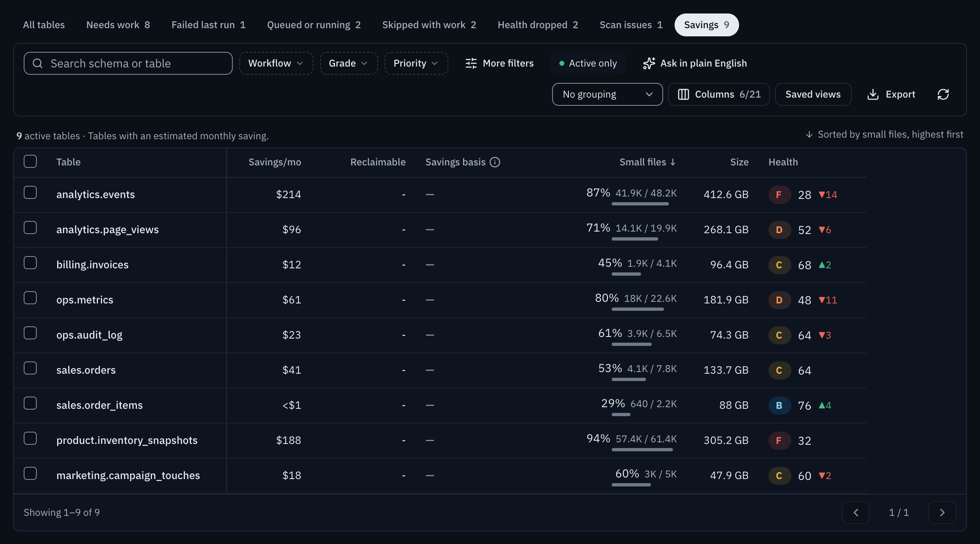Viewport: 980px width, 544px height.
Task: Click the sort direction arrow beside Sorted by small files
Action: click(x=809, y=134)
